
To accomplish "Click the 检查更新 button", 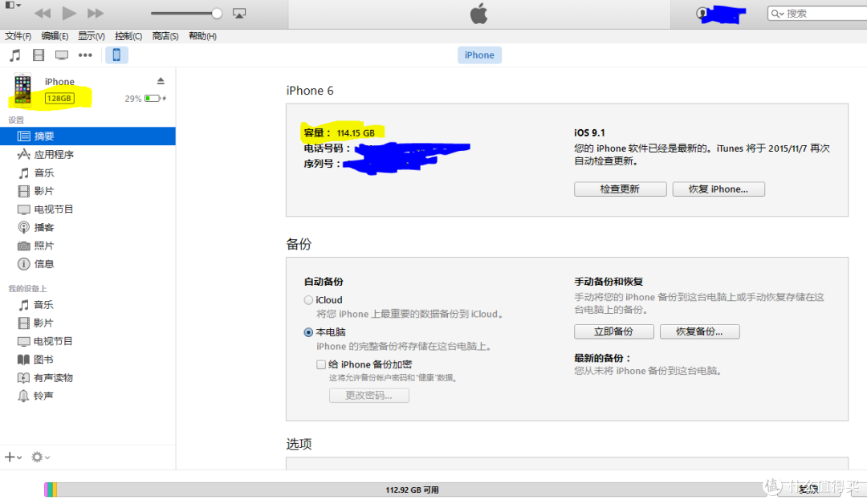I will point(620,189).
